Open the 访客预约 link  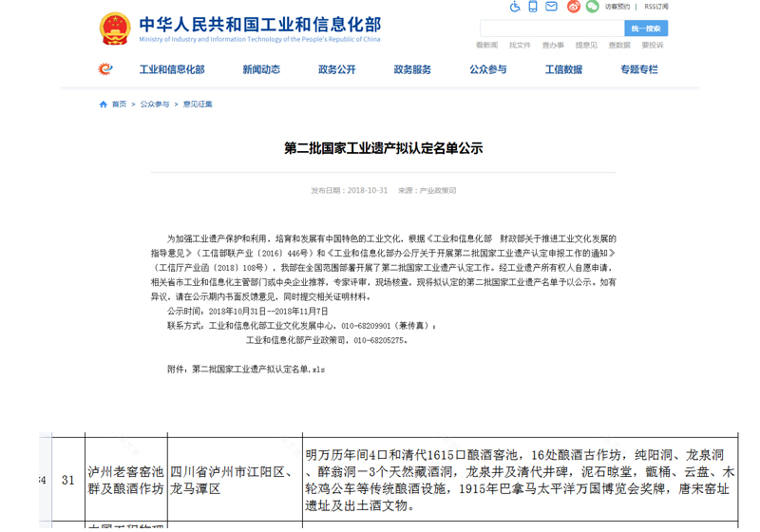(617, 7)
